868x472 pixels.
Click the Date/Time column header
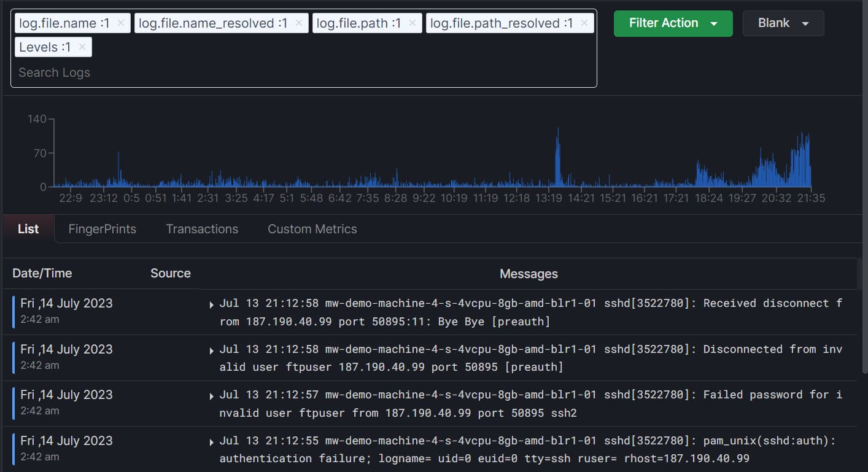[42, 273]
